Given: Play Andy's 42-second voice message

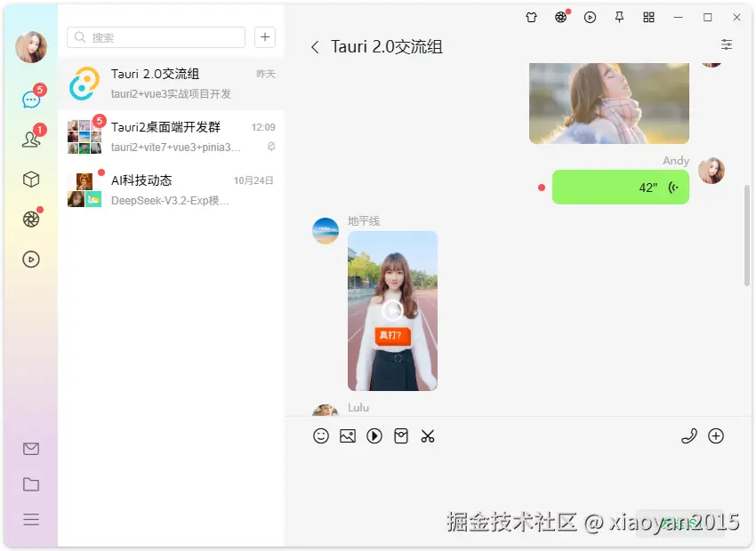Looking at the screenshot, I should 620,188.
